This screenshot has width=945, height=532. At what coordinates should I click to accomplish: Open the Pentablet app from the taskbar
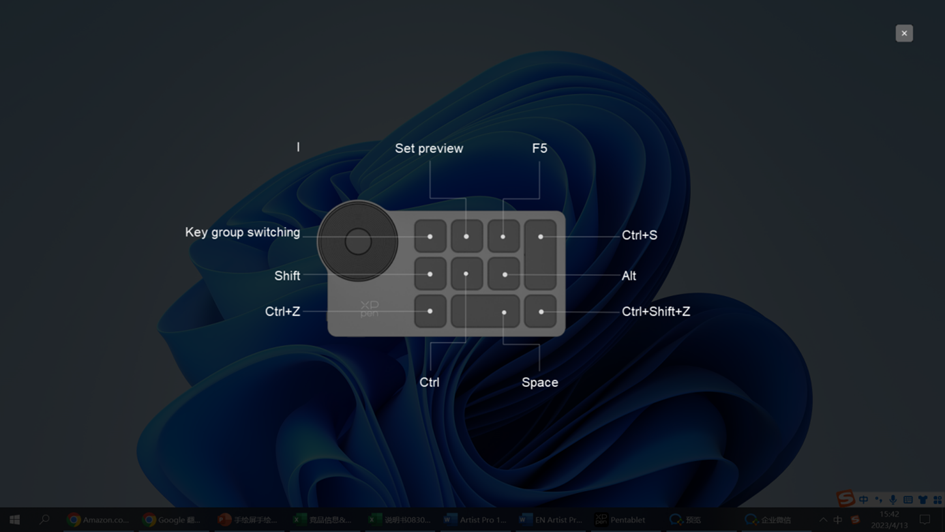point(621,520)
